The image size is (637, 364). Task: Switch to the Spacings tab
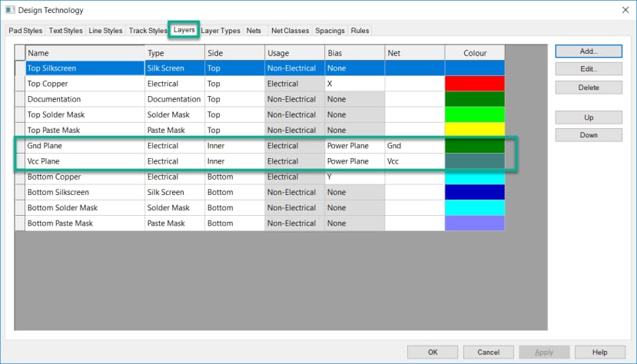pyautogui.click(x=330, y=31)
